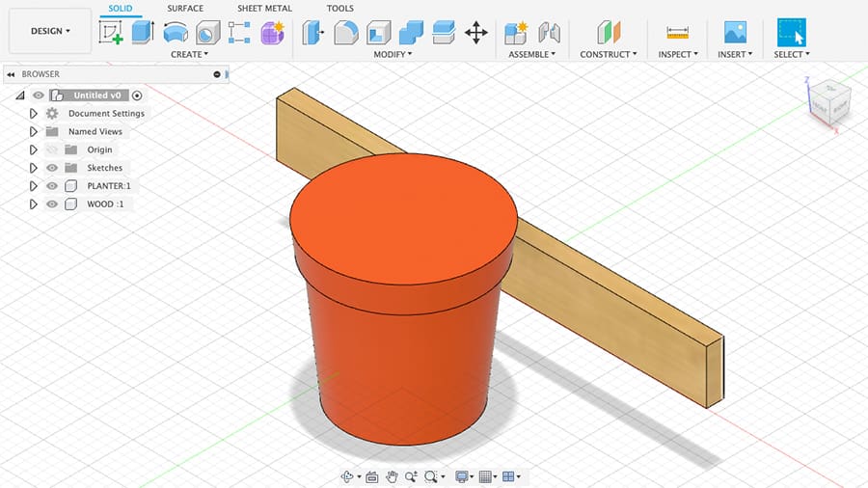Open the DESIGN workspace dropdown

(50, 31)
